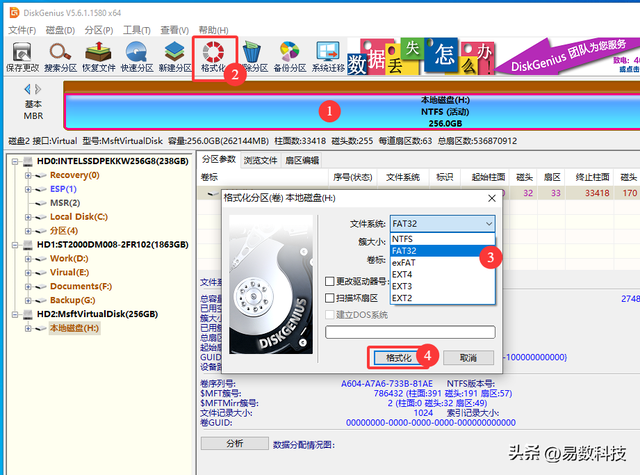Collapse the HD2 MsftVirtualDisk node
This screenshot has width=640, height=475.
click(x=15, y=315)
